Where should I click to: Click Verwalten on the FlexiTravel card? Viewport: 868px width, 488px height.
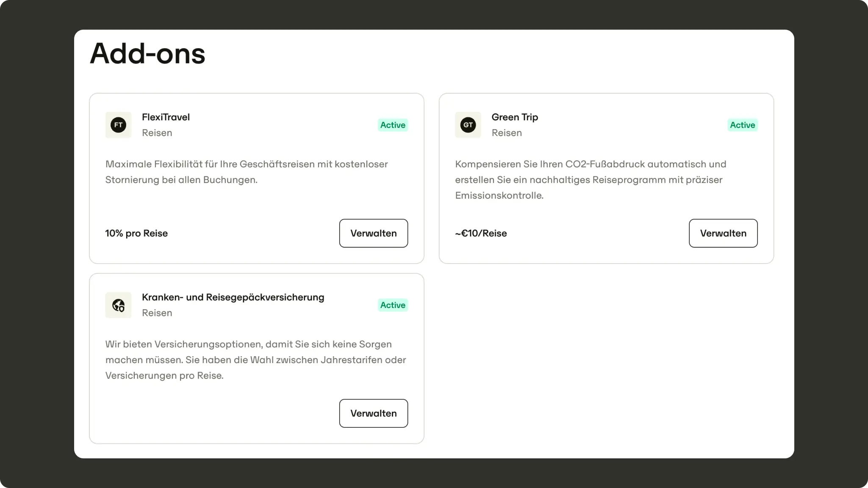click(x=373, y=233)
